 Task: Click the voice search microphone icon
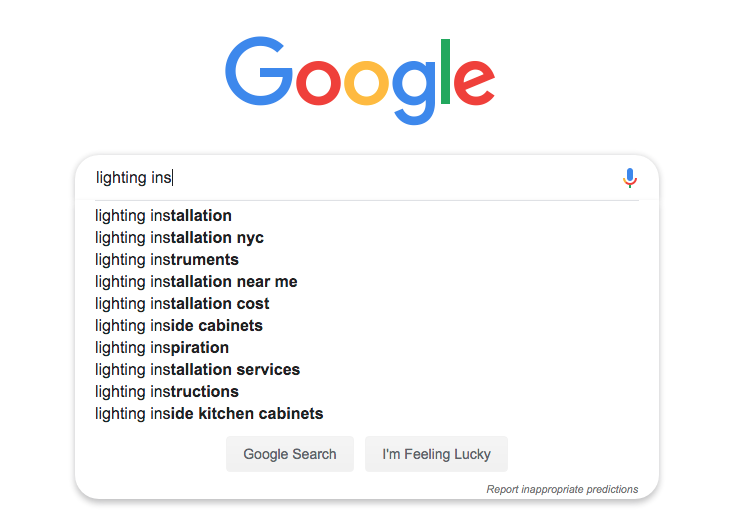[x=630, y=178]
